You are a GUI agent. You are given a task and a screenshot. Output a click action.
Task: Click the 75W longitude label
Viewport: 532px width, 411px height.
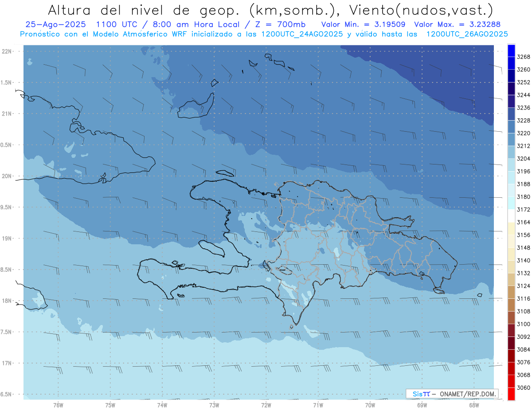110,405
